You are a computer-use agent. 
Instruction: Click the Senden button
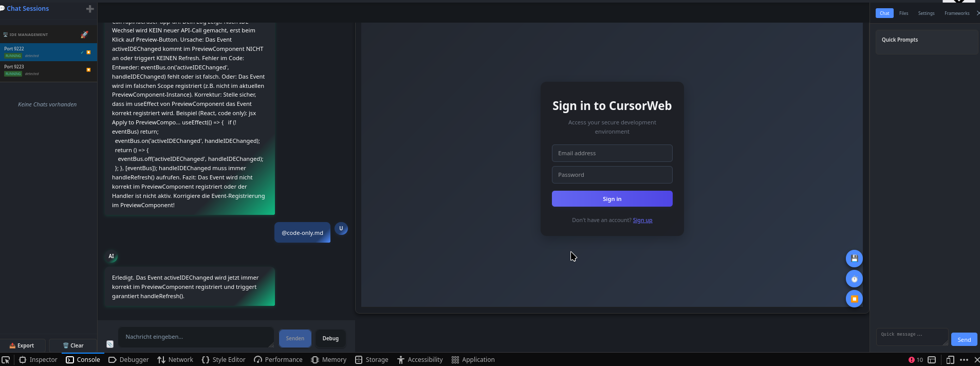pyautogui.click(x=295, y=338)
